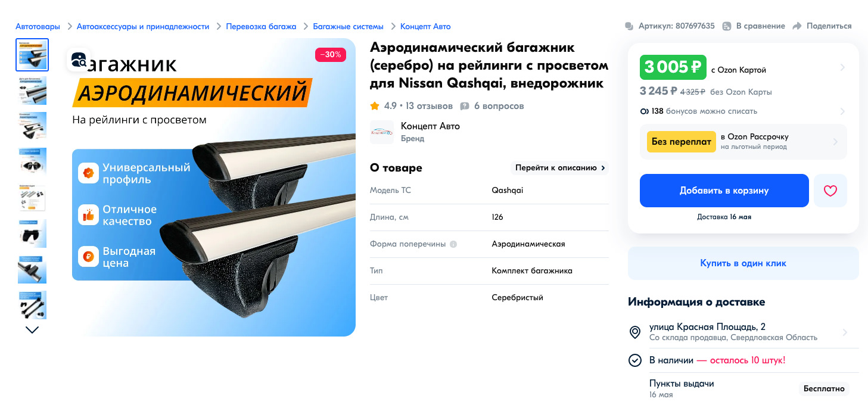Expand the 138 bonuses row chevron

pyautogui.click(x=842, y=111)
